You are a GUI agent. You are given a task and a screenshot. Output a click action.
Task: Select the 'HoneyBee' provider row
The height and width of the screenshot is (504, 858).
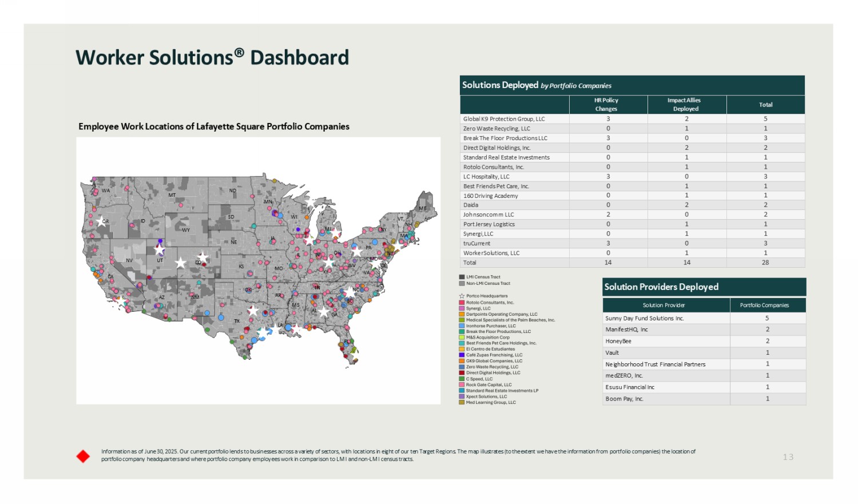704,341
